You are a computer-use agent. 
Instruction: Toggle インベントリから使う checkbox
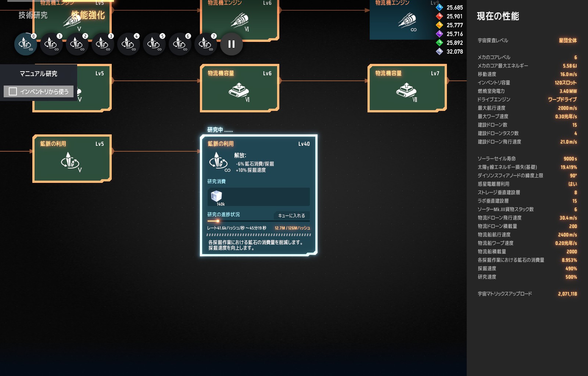click(13, 91)
